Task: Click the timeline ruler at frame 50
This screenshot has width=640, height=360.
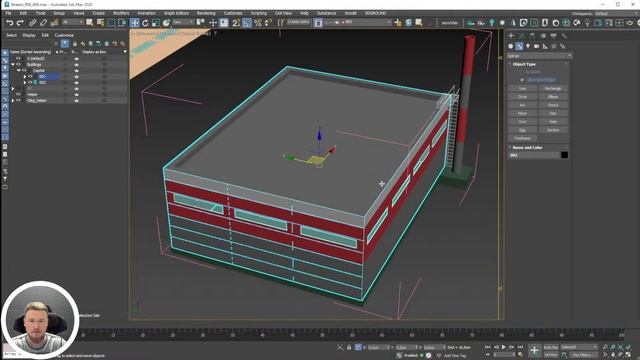Action: pyautogui.click(x=322, y=335)
